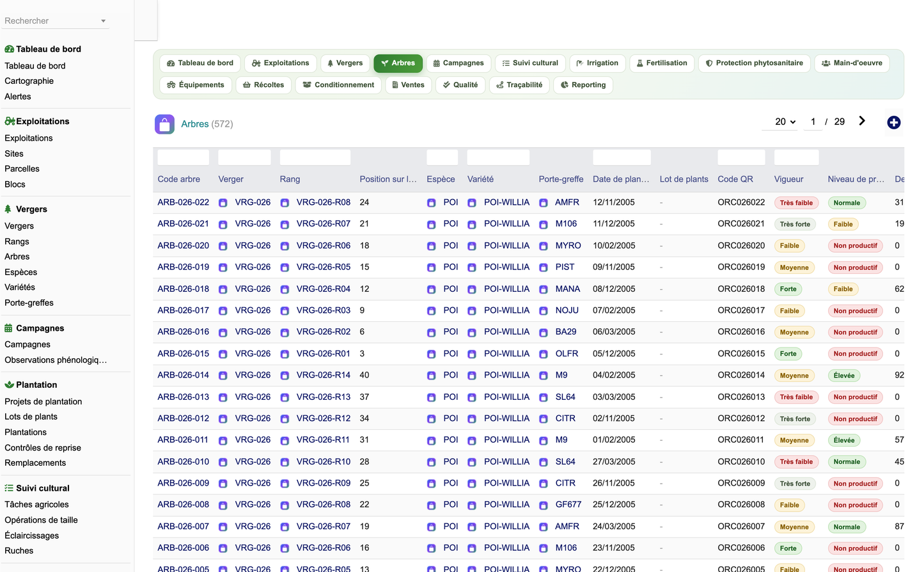Open the Main-d'oeuvre tab
The image size is (924, 572).
(x=852, y=63)
